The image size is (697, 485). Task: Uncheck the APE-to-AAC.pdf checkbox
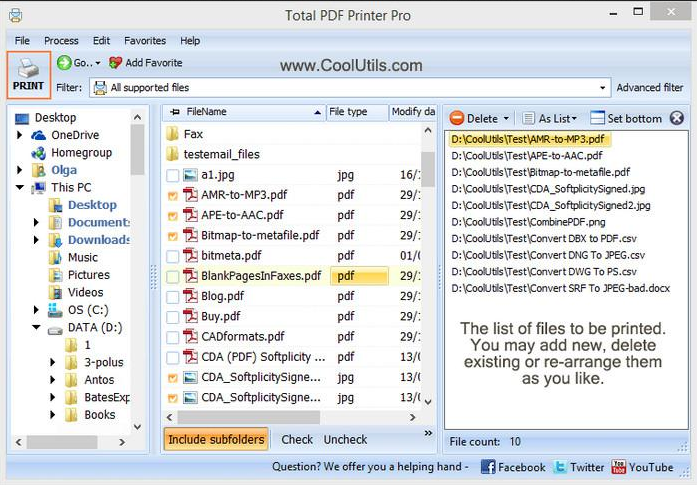172,216
